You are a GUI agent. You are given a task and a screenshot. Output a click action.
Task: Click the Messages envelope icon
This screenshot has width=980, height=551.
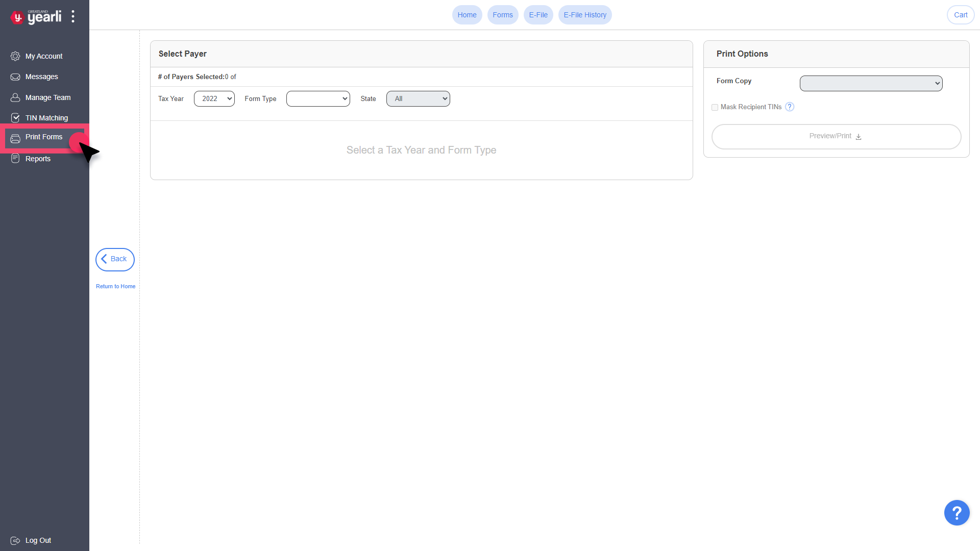click(x=15, y=77)
